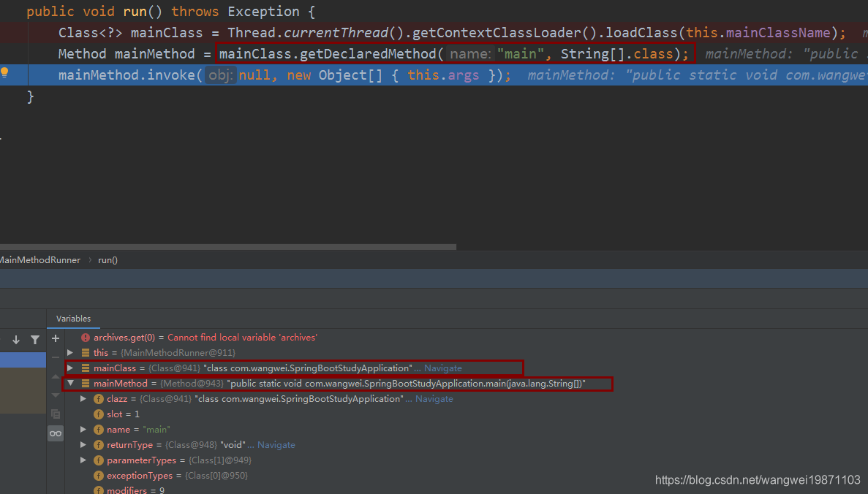Click 'public void run()' method declaration
Image resolution: width=868 pixels, height=494 pixels.
click(94, 12)
